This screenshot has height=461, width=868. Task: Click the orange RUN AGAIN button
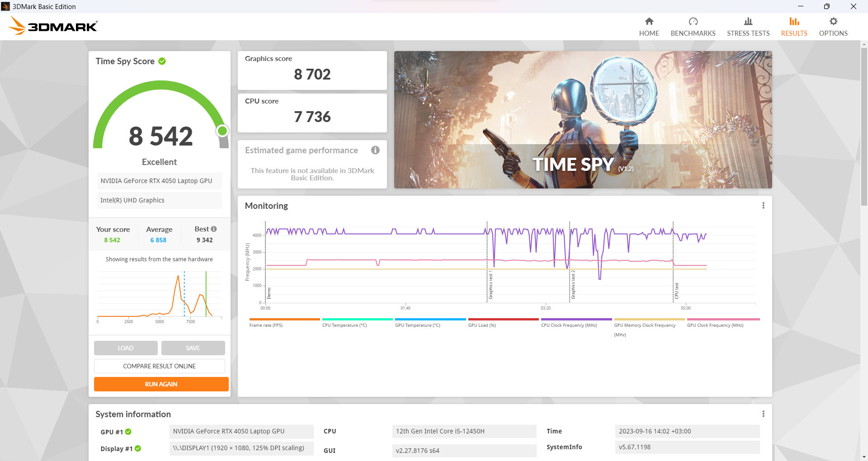pyautogui.click(x=161, y=384)
